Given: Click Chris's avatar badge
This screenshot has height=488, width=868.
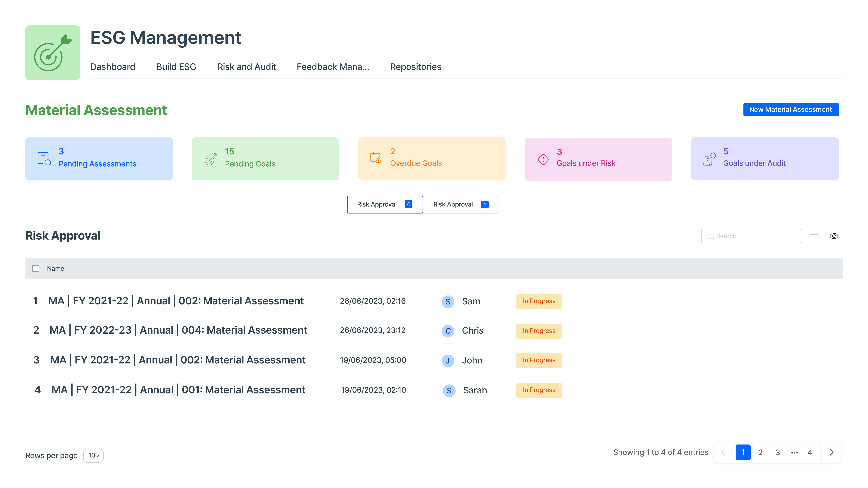Looking at the screenshot, I should [448, 331].
